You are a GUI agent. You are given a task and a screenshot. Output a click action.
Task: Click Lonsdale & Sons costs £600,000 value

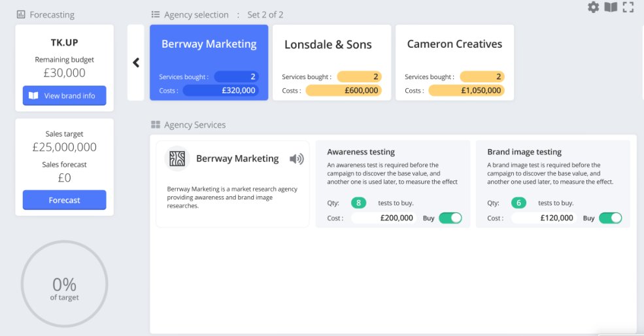pos(343,90)
